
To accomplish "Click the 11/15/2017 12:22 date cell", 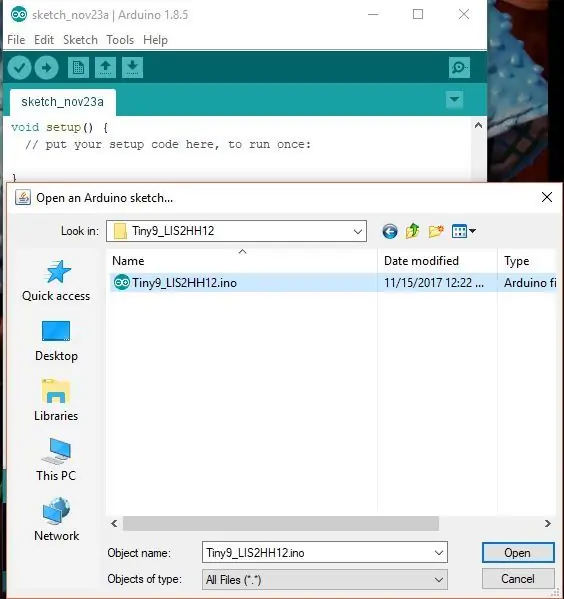I will [434, 283].
